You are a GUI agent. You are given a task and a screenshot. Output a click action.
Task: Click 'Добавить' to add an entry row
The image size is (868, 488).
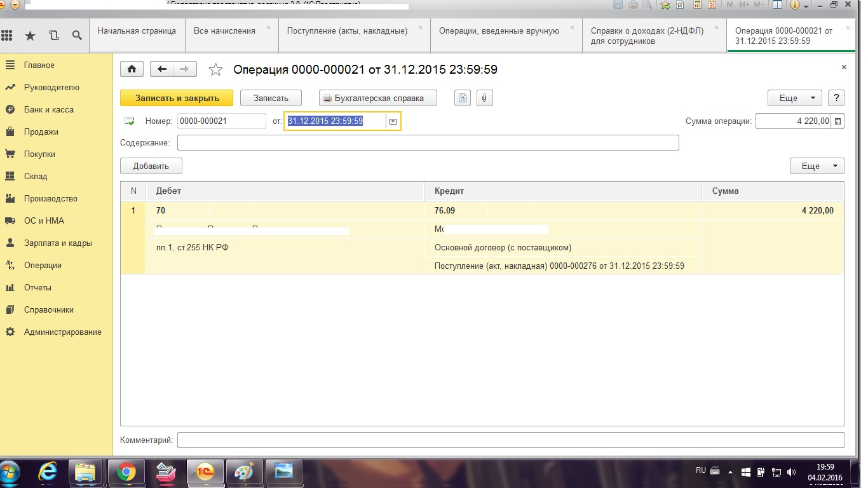pos(151,166)
